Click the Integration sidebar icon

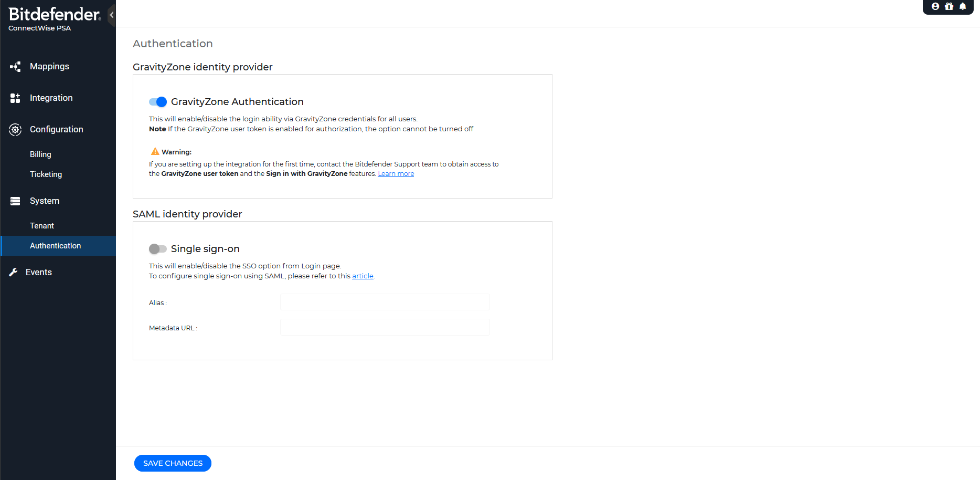(15, 98)
